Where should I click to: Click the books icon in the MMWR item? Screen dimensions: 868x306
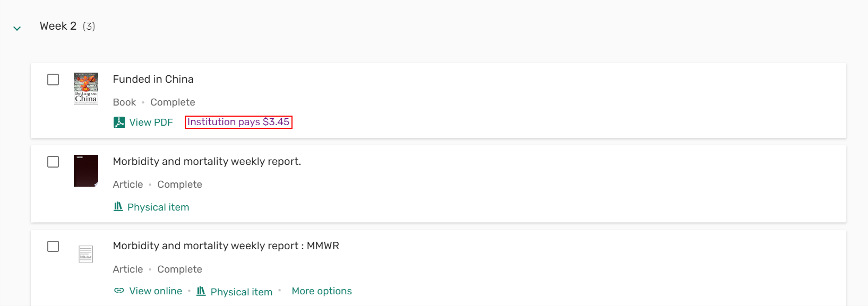[201, 291]
